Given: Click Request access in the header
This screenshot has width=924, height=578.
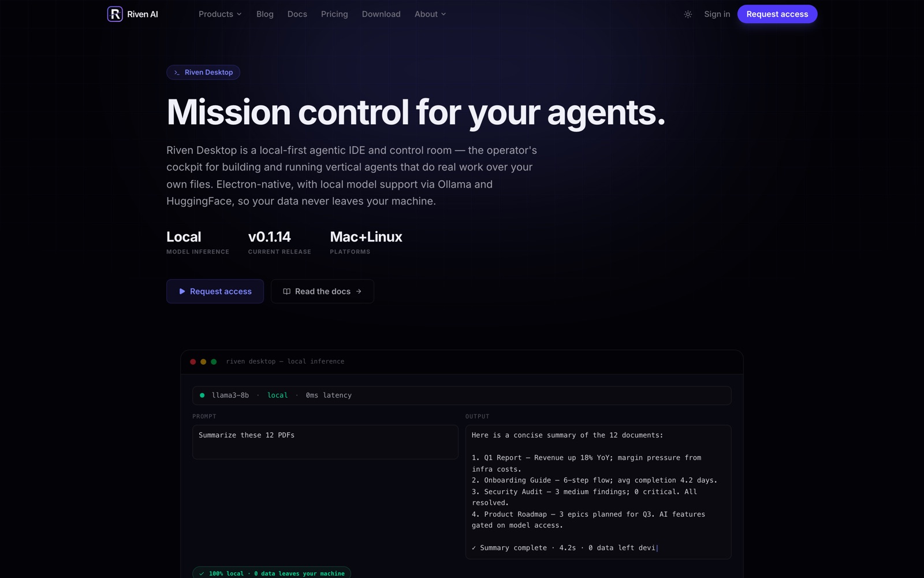Looking at the screenshot, I should (x=777, y=14).
